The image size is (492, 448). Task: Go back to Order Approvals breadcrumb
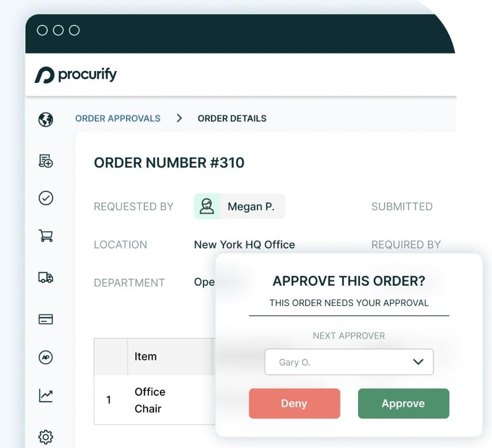pyautogui.click(x=118, y=118)
